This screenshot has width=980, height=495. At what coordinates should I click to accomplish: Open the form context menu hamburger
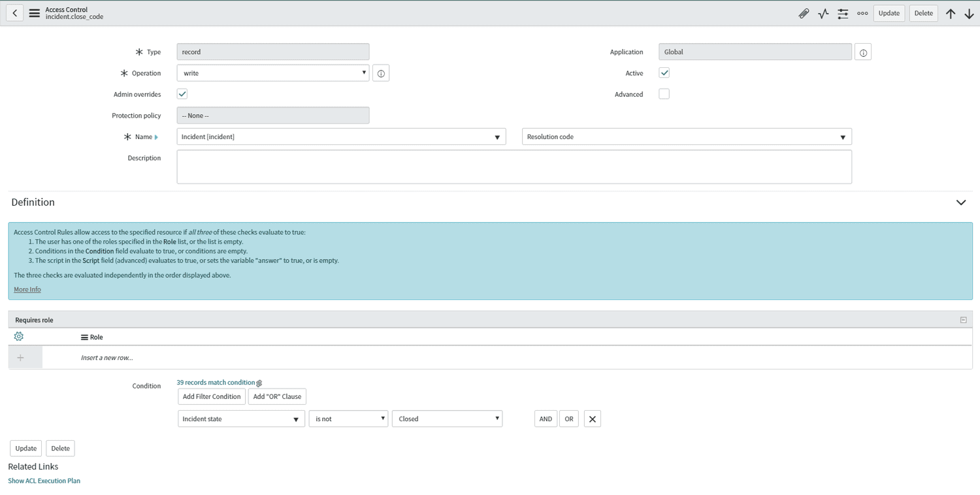click(x=34, y=12)
